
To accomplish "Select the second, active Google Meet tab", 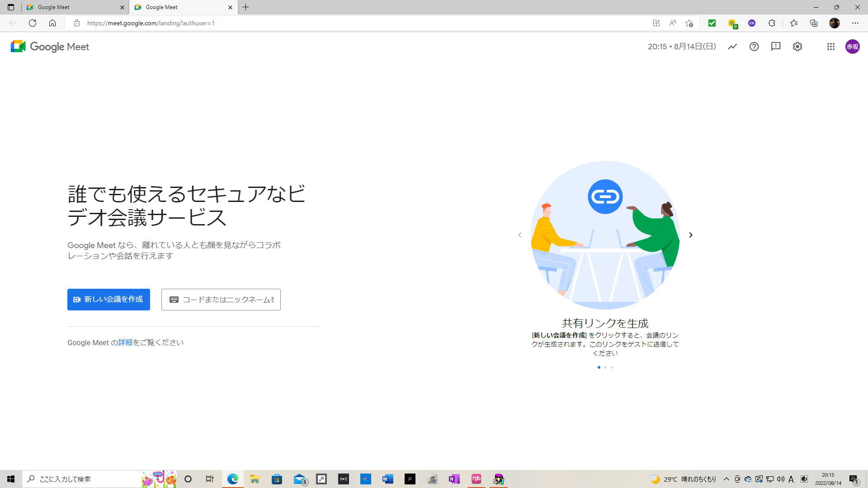I will (183, 7).
